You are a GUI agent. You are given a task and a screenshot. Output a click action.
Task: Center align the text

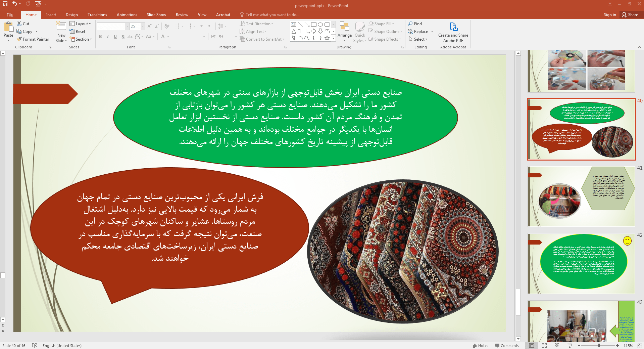(x=185, y=37)
